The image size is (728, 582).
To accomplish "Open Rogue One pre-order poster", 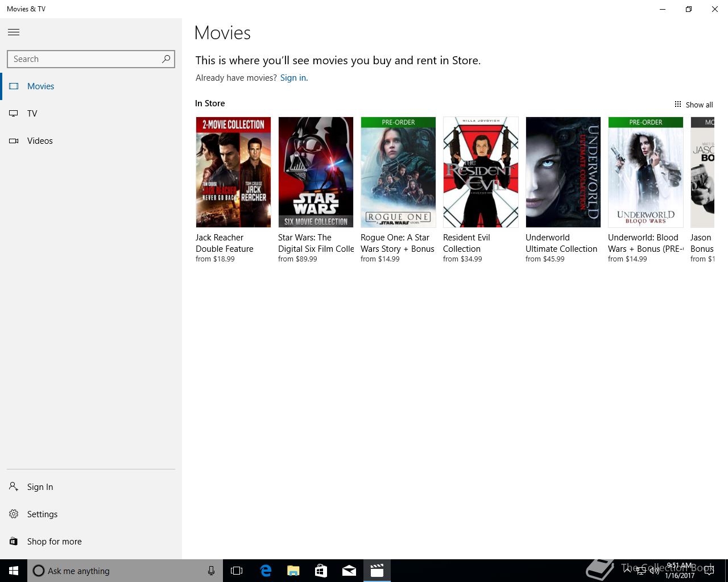I will (x=398, y=172).
